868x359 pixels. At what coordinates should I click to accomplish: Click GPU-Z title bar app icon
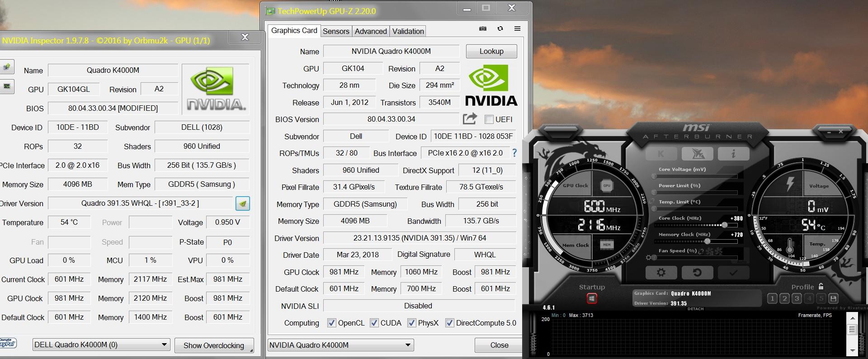(x=270, y=11)
